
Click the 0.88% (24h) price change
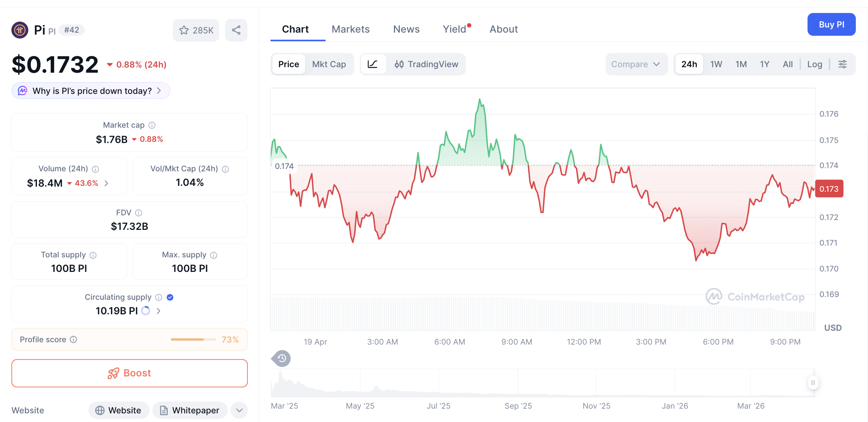pos(137,64)
